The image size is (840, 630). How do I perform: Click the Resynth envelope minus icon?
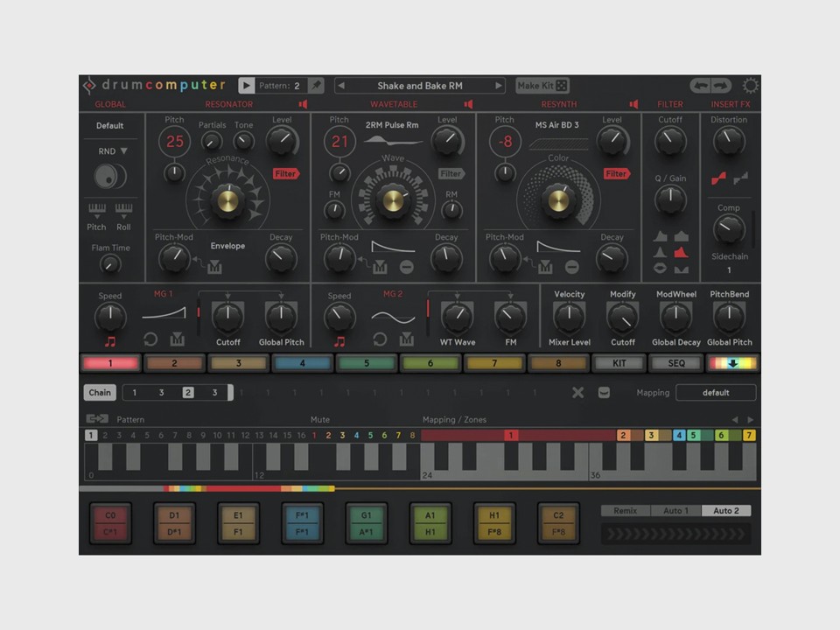(x=572, y=266)
